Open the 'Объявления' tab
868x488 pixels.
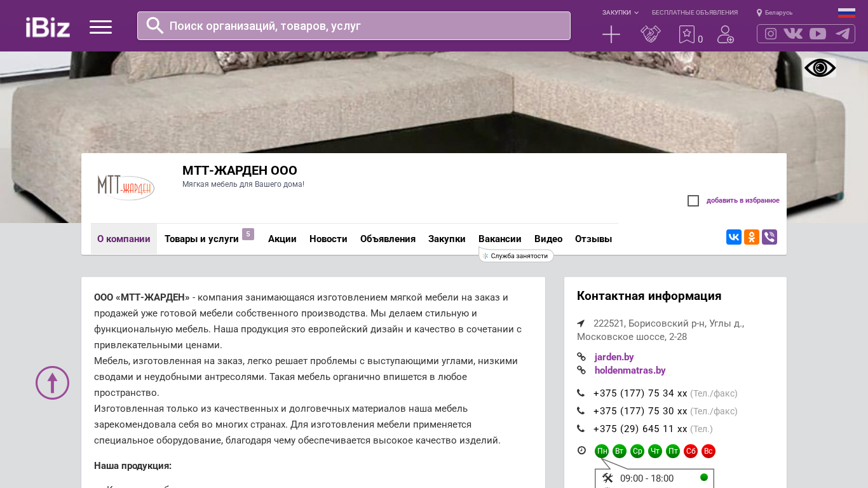pos(388,239)
